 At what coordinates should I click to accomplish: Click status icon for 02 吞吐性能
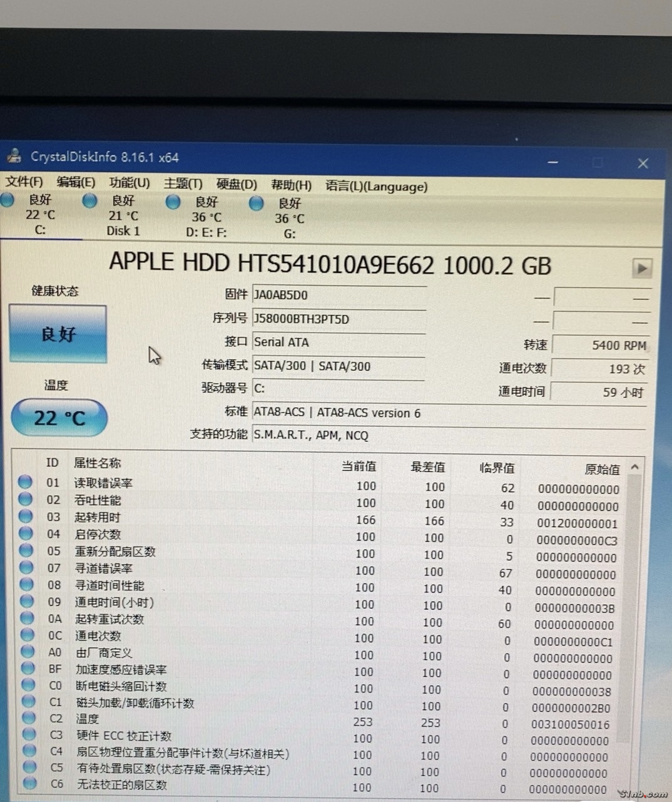(x=25, y=499)
